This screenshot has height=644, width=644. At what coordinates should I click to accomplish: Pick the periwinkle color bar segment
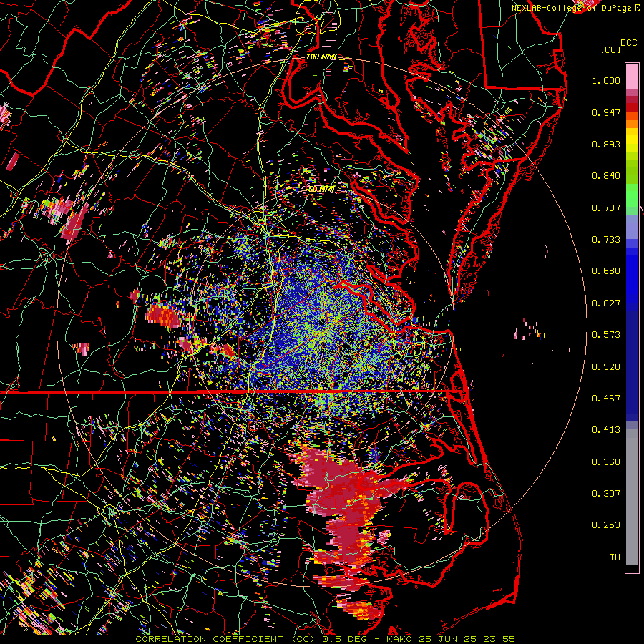(x=632, y=228)
